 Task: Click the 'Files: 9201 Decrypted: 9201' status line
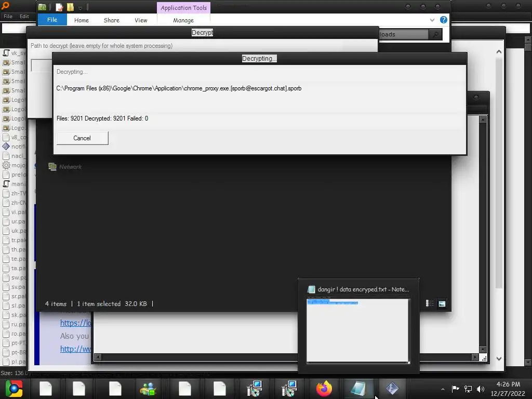(102, 118)
